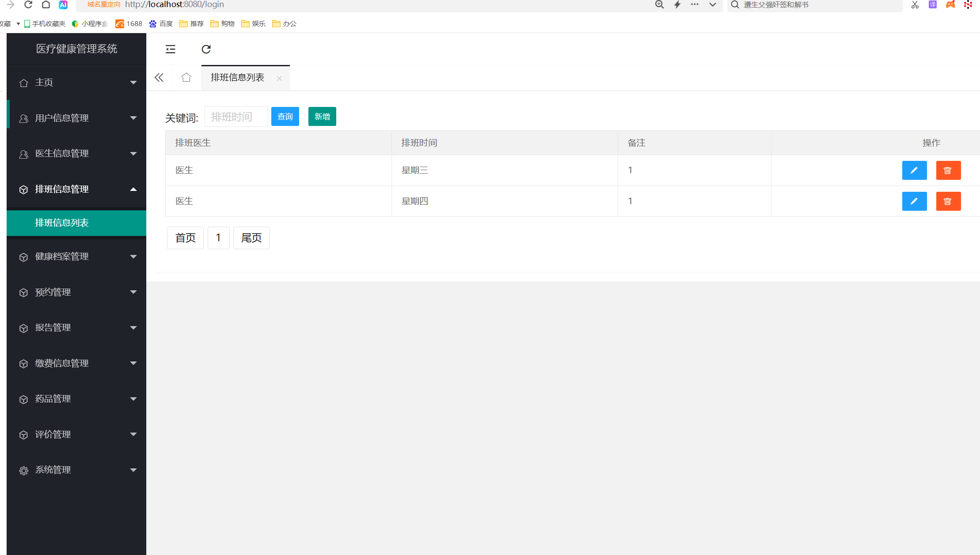Click the double-left arrow tab scroll icon

coord(159,78)
